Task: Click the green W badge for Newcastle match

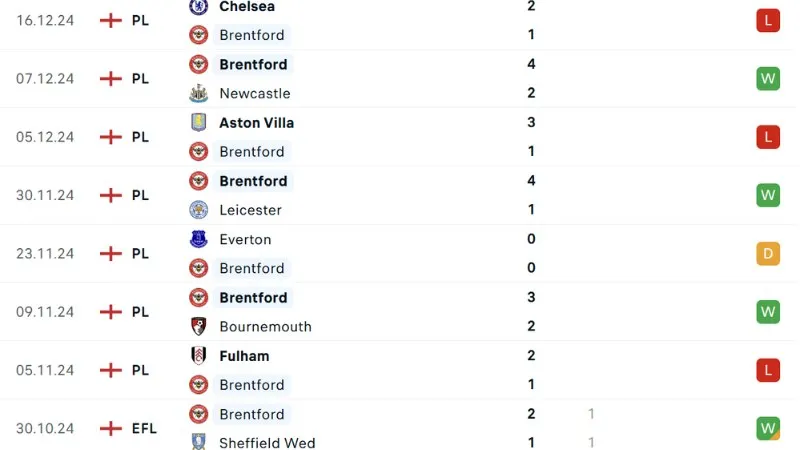Action: pos(767,78)
